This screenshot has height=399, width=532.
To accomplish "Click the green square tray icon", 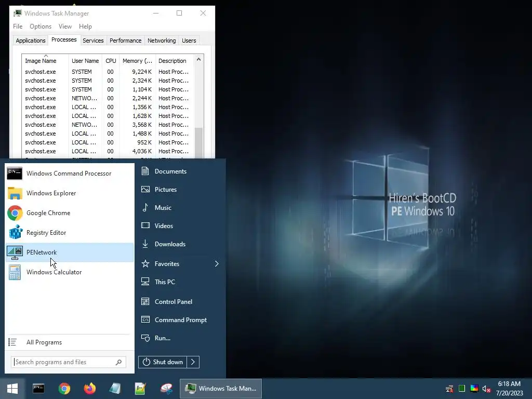I will 462,389.
